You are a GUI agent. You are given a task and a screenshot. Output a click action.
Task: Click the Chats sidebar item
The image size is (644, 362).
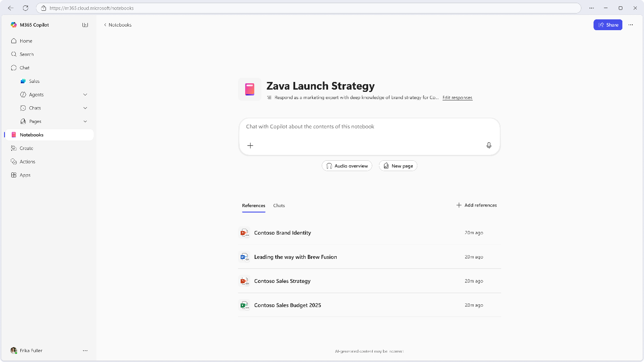(35, 108)
